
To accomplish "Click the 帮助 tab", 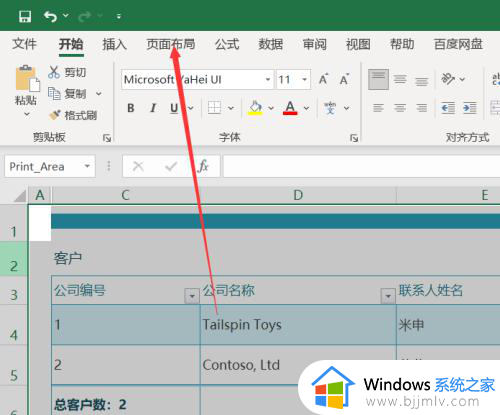I will pyautogui.click(x=402, y=44).
